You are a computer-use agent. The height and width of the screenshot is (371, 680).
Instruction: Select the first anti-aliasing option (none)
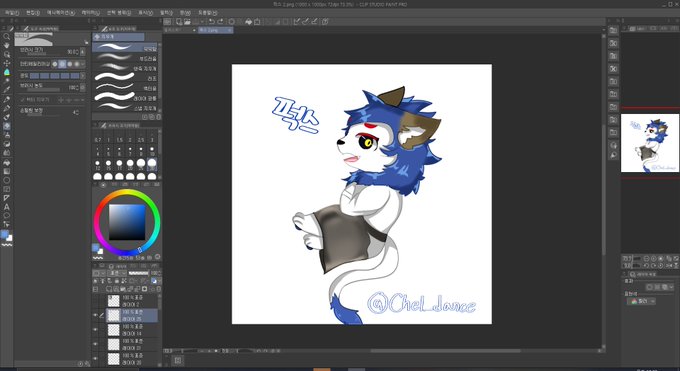pos(55,64)
